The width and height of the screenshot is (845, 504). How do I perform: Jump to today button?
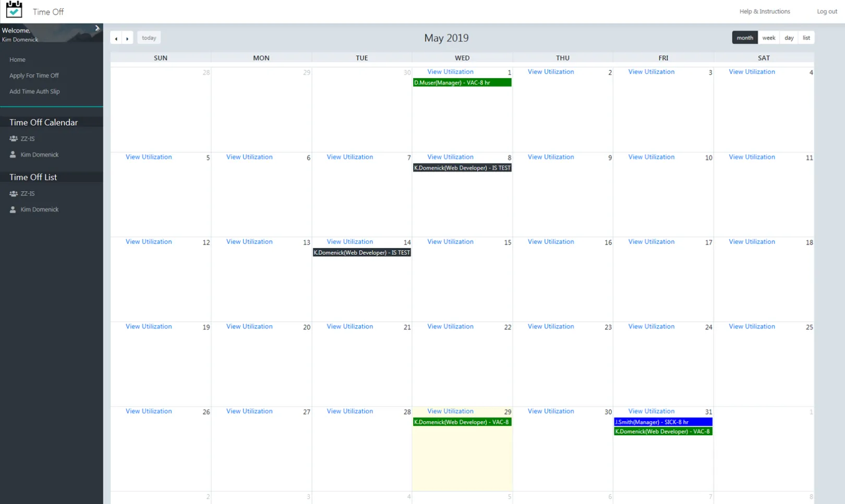149,38
